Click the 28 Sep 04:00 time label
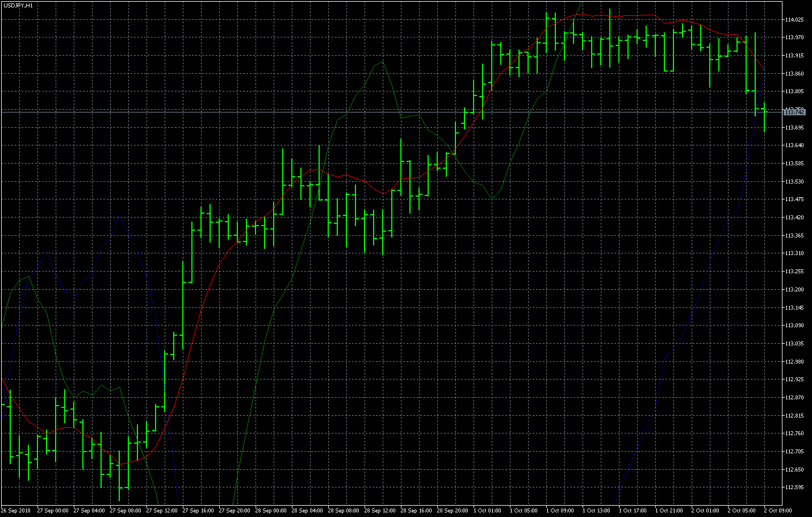 tap(307, 511)
